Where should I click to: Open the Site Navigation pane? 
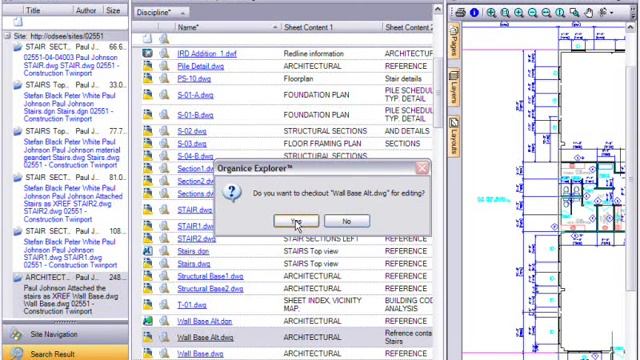click(x=65, y=334)
